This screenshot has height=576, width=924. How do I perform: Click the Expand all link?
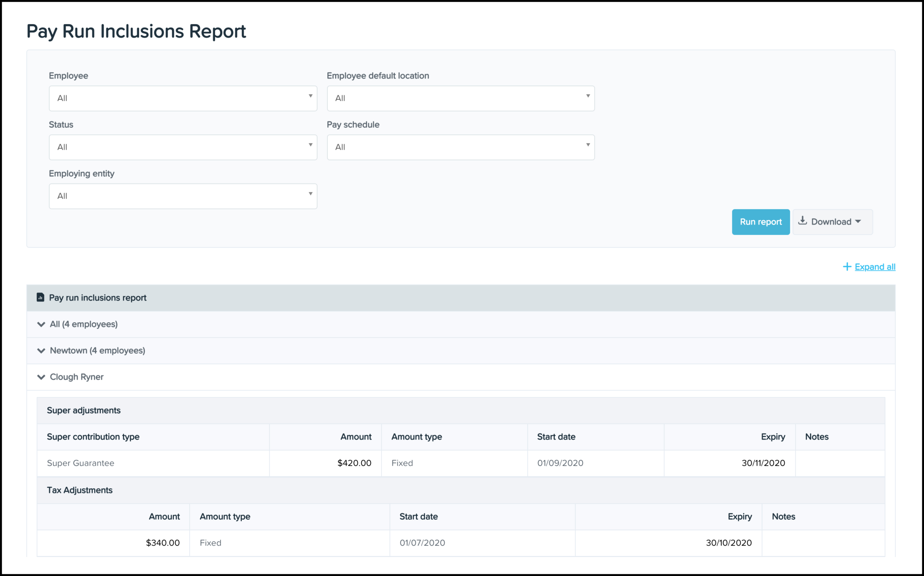pos(875,267)
